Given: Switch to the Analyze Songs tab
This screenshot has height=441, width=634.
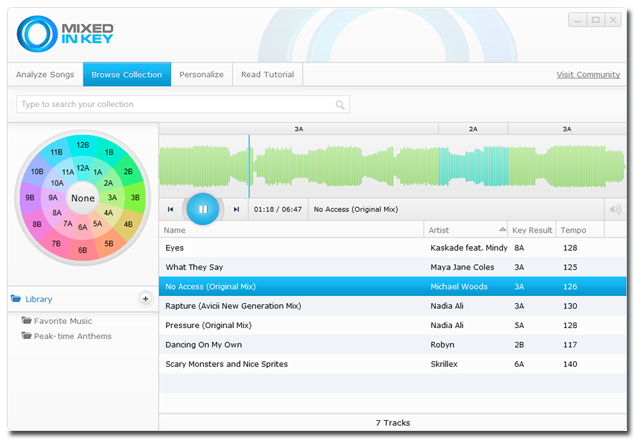Looking at the screenshot, I should pos(45,74).
